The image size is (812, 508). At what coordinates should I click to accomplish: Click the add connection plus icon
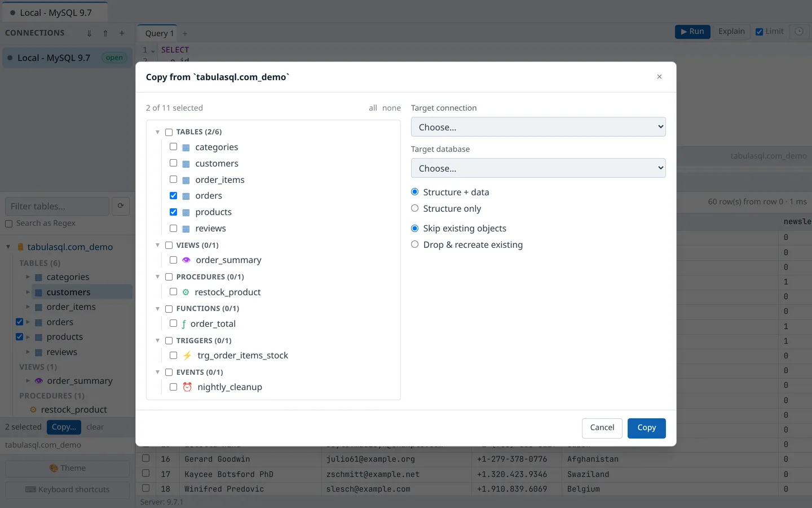(122, 33)
